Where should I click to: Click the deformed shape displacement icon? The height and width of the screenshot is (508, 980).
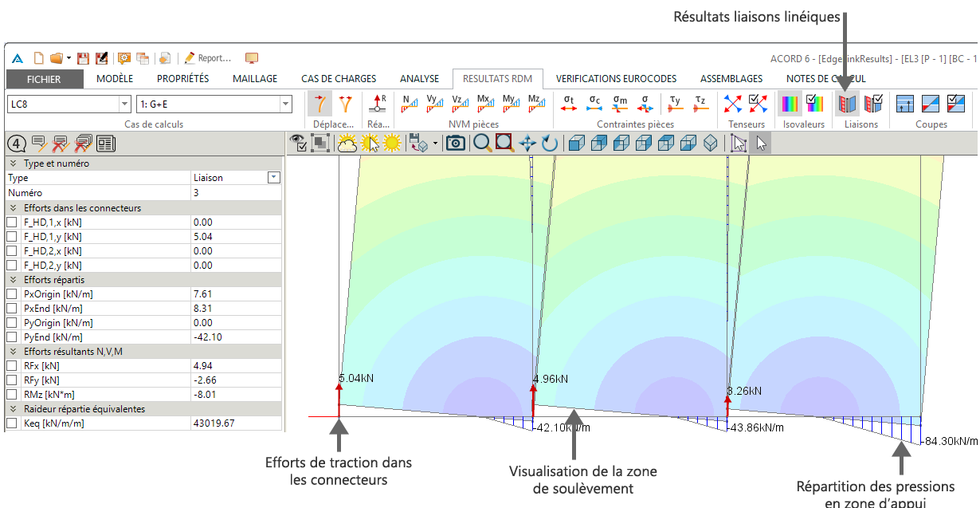(x=319, y=103)
